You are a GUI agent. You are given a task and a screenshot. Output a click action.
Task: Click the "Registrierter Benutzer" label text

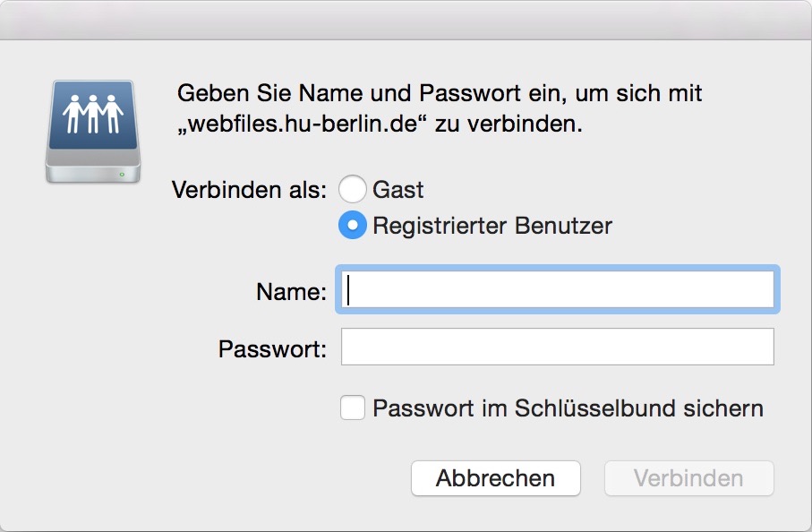click(x=492, y=226)
